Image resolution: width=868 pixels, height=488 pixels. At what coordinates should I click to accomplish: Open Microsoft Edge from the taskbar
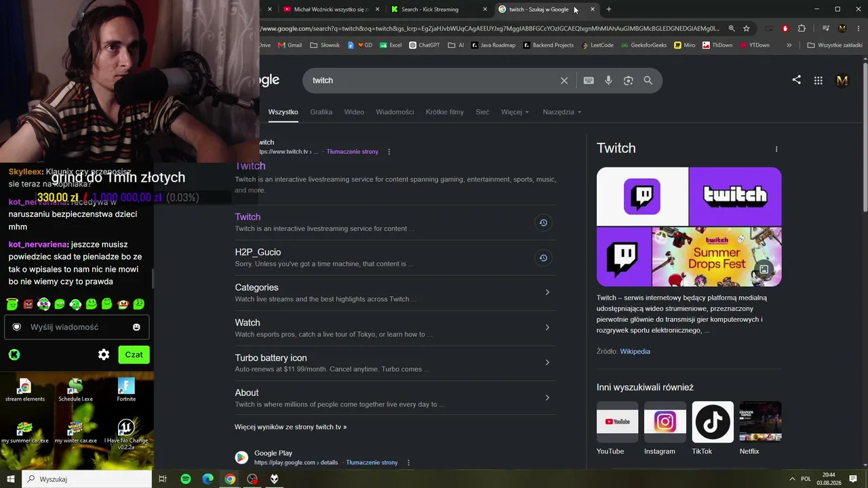(208, 479)
